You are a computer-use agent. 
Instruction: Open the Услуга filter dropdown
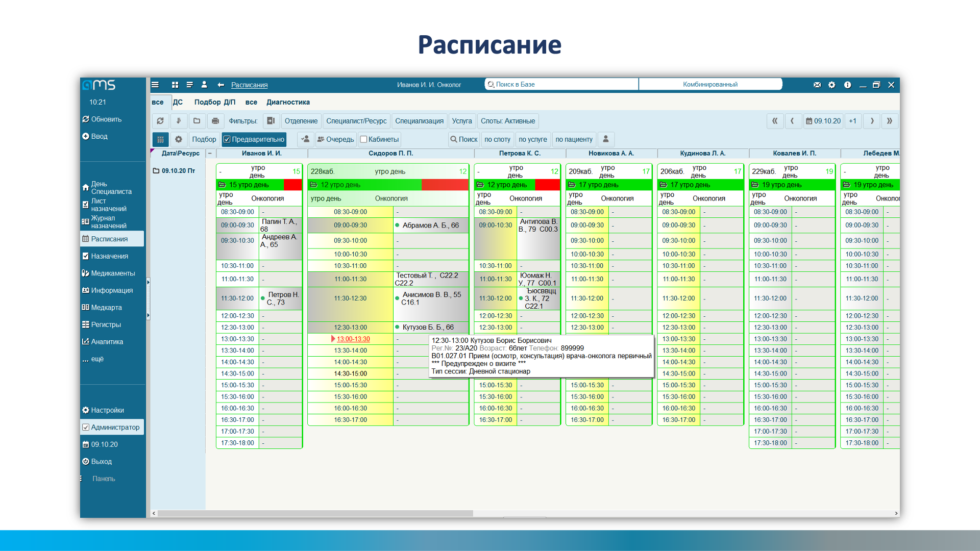point(462,121)
